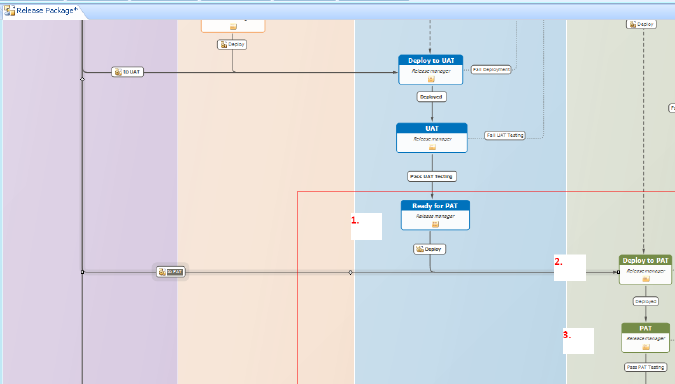Image resolution: width=675 pixels, height=384 pixels.
Task: Click the highlighted To PAT transition label
Action: pos(171,272)
